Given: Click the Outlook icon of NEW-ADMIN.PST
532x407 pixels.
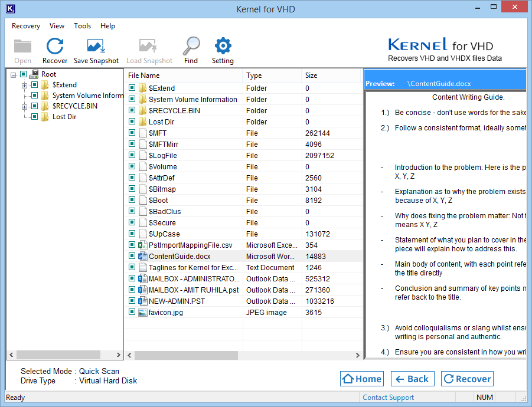Looking at the screenshot, I should [x=142, y=301].
